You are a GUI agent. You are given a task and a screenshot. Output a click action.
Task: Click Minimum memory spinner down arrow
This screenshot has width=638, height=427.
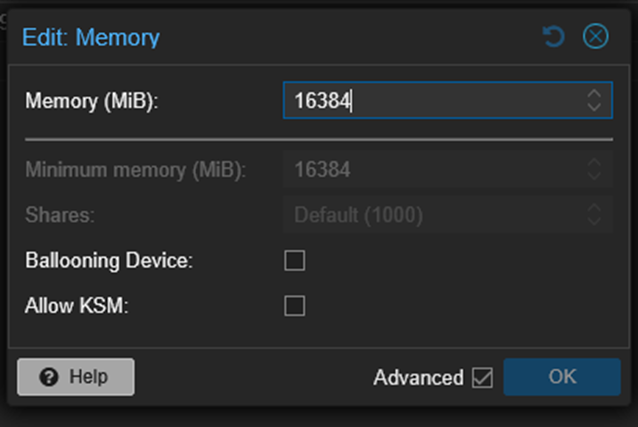[594, 176]
